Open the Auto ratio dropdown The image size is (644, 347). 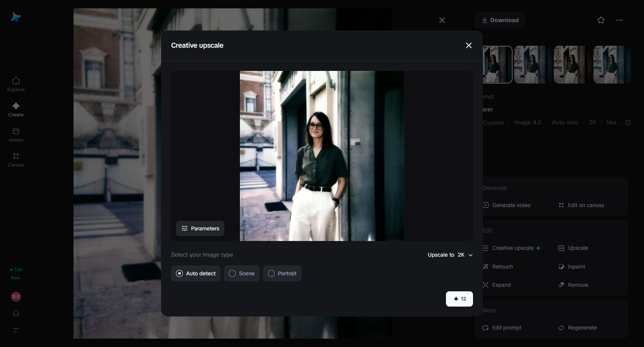[565, 122]
